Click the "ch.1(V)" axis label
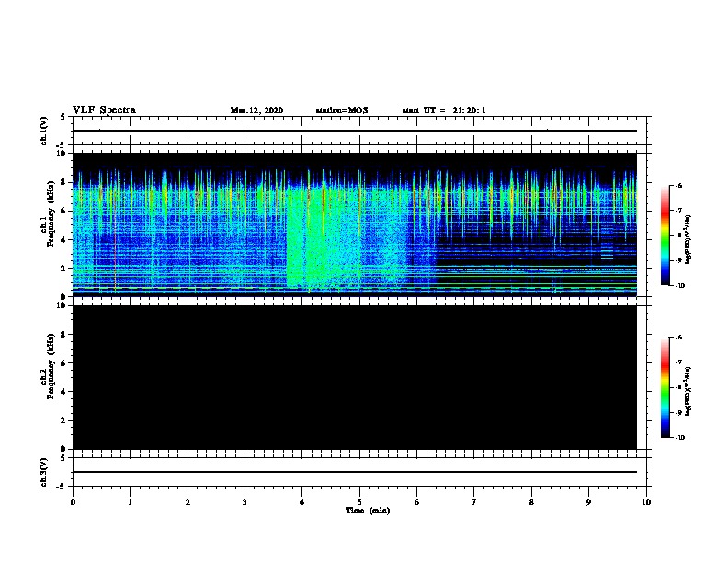The image size is (728, 563). tap(43, 131)
